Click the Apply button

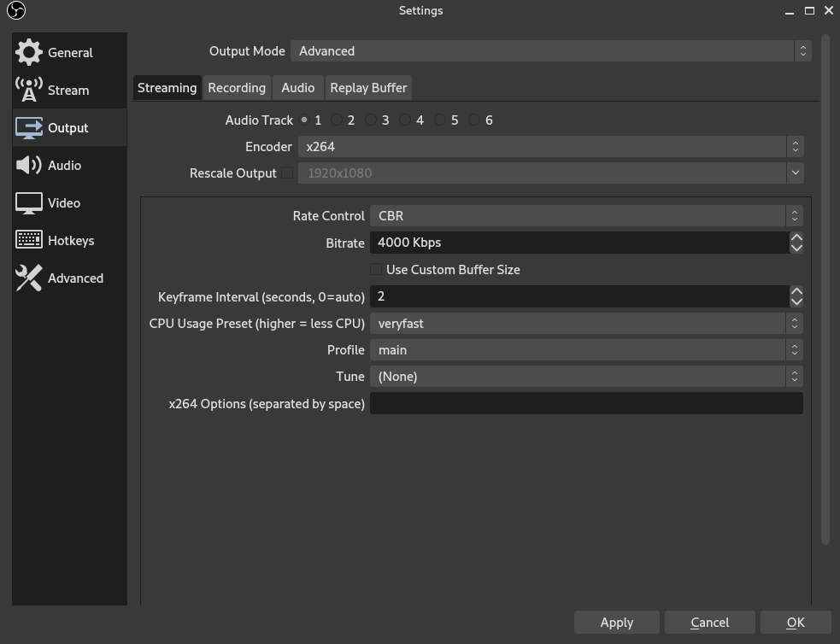(x=617, y=623)
